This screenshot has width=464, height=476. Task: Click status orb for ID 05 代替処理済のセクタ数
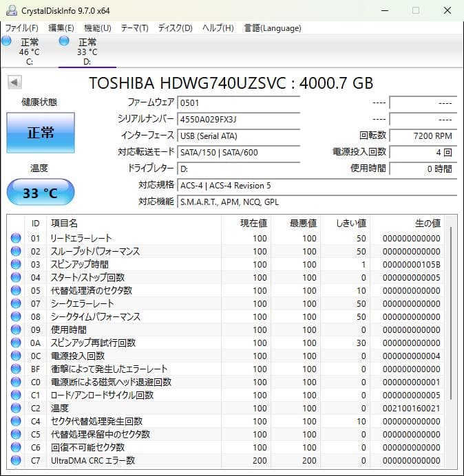(x=16, y=290)
